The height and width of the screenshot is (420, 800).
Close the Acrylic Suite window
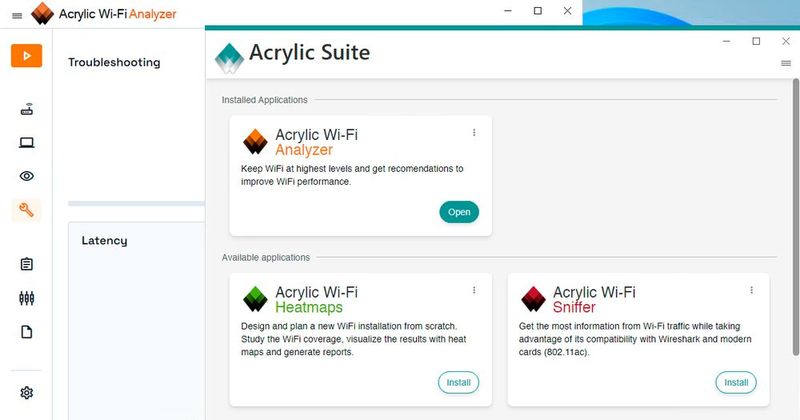click(786, 41)
